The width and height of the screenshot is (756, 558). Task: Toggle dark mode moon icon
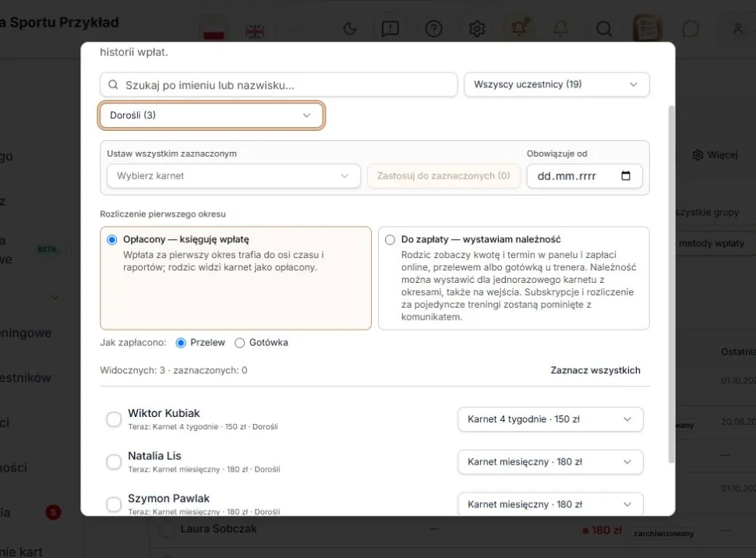pyautogui.click(x=350, y=29)
